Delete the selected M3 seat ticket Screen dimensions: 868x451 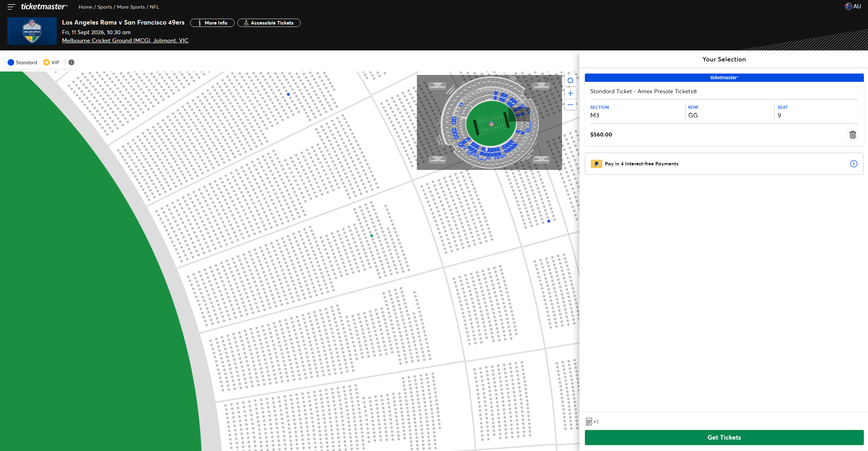852,135
